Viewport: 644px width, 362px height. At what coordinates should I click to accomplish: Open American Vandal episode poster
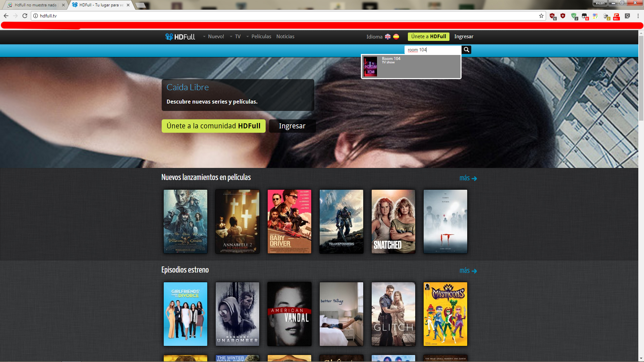tap(289, 314)
